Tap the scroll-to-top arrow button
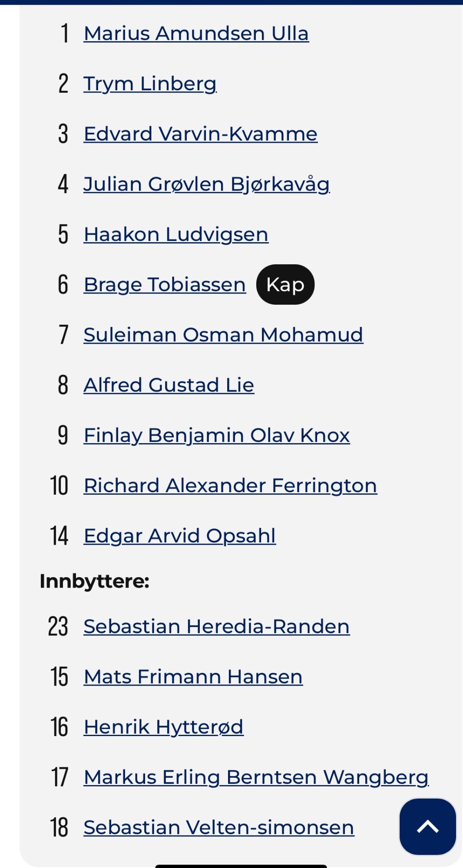The width and height of the screenshot is (463, 868). click(x=427, y=826)
